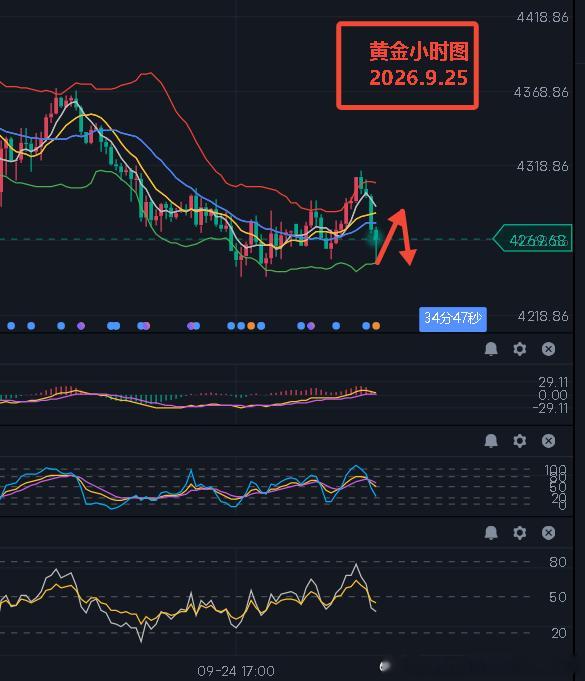Image resolution: width=585 pixels, height=681 pixels.
Task: Click the RSI level label 20
Action: (559, 633)
